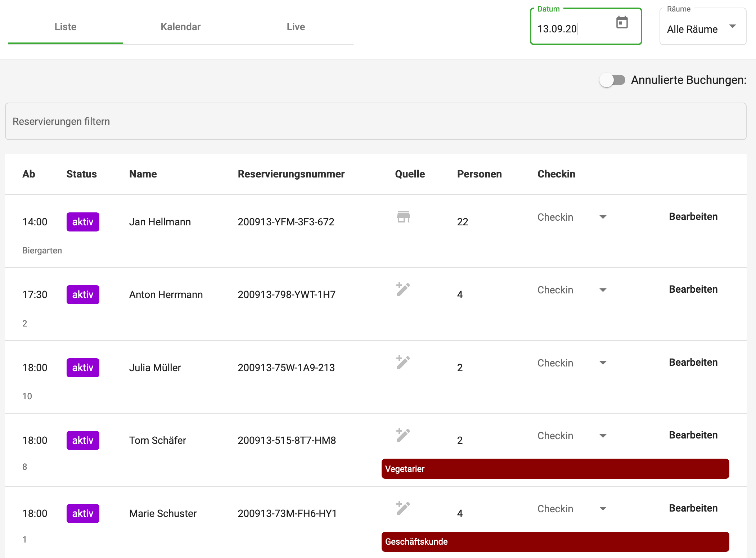Click the red Vegetarier tag bar

tap(555, 469)
